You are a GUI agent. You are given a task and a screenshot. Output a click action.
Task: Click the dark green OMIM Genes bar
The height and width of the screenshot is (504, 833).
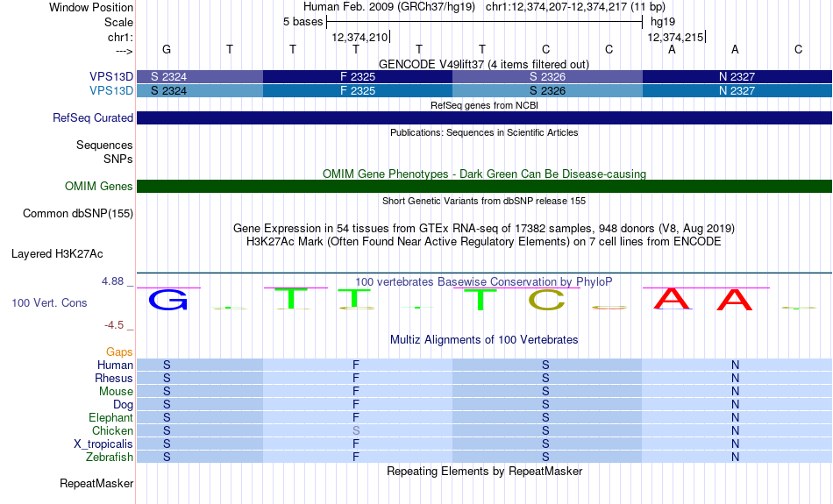[485, 186]
